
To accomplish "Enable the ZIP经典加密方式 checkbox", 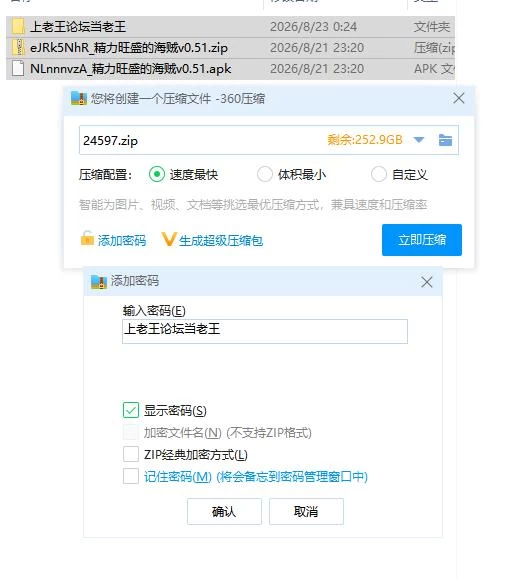I will click(x=131, y=454).
